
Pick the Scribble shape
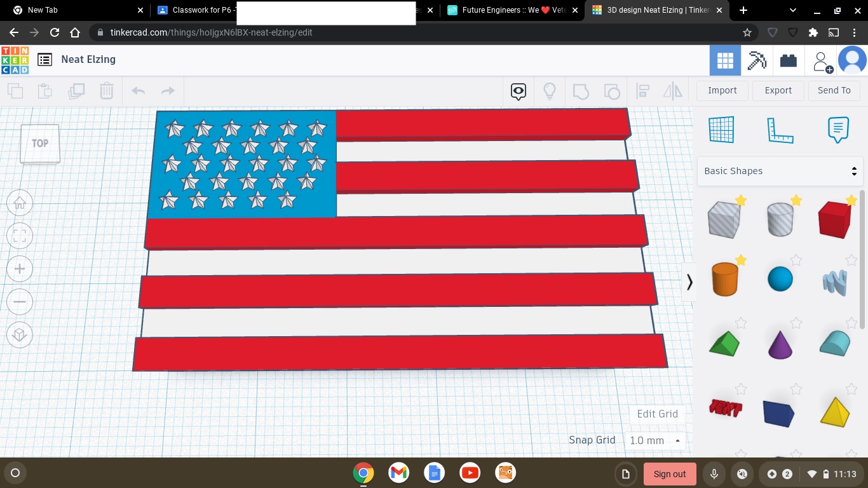click(835, 283)
